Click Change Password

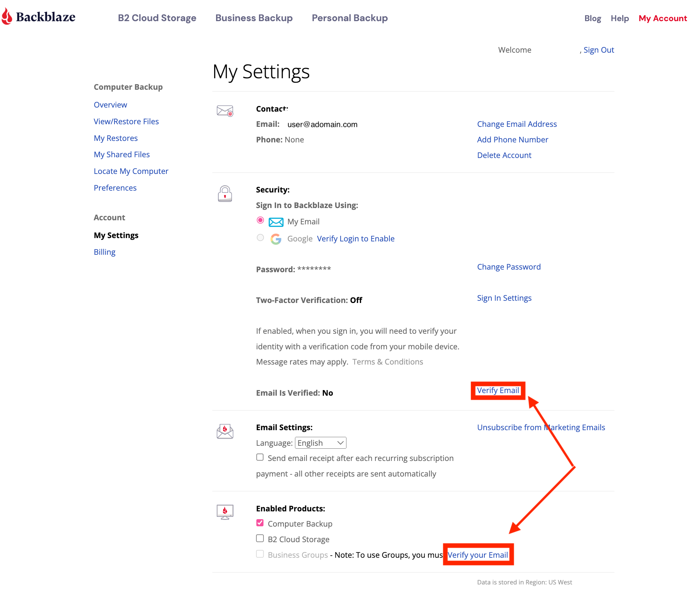509,267
